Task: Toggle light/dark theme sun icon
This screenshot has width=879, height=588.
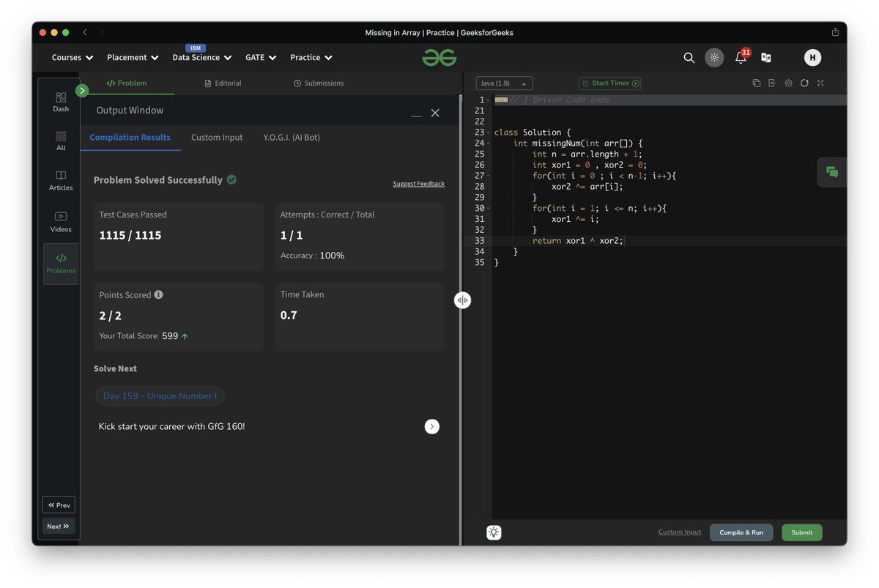Action: click(x=714, y=58)
